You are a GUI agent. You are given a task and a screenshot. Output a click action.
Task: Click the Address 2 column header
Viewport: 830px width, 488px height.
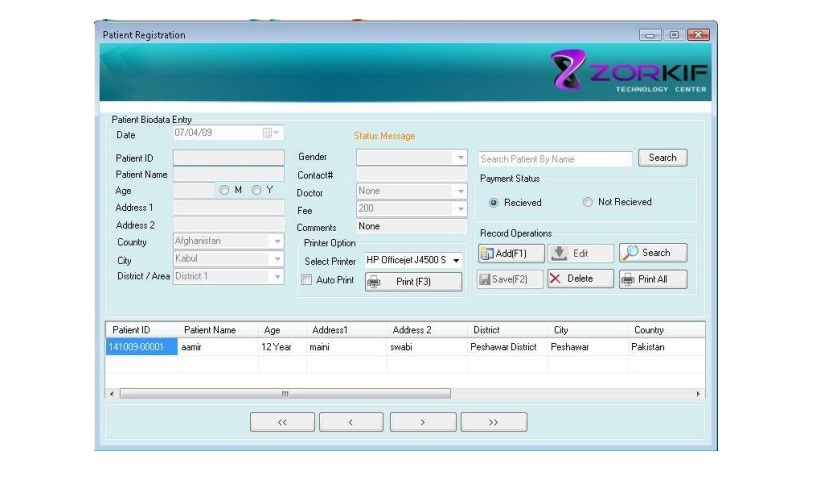(x=427, y=330)
